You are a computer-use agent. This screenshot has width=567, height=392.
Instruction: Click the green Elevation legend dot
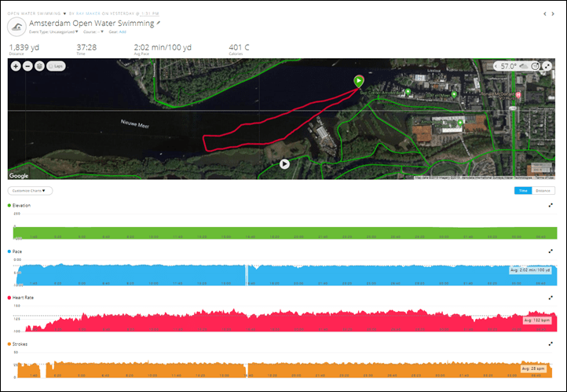pos(9,205)
